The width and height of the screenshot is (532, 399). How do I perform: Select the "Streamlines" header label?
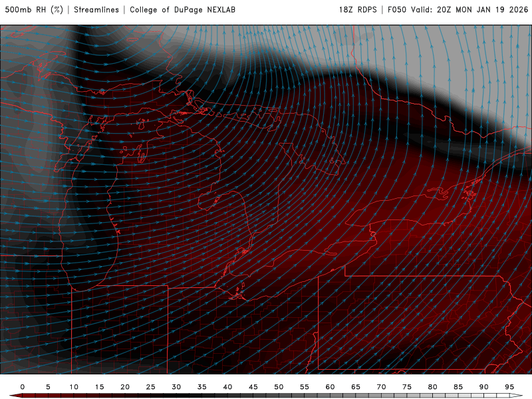[96, 10]
